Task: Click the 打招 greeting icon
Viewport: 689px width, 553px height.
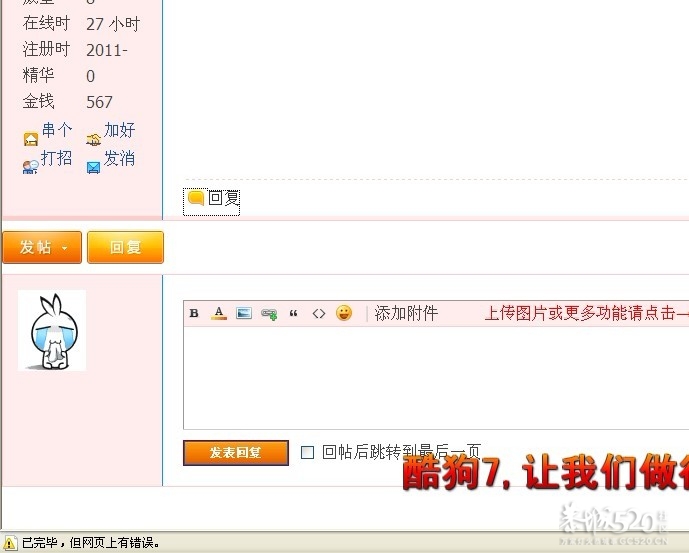Action: tap(30, 167)
